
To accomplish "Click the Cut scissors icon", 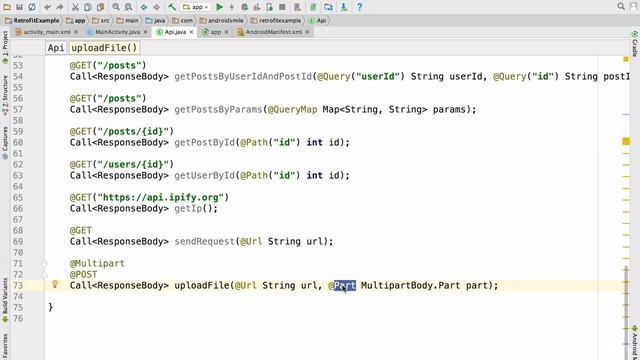I will click(x=75, y=7).
